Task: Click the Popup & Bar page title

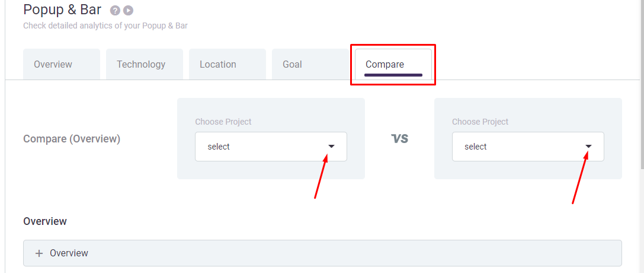Action: click(62, 9)
